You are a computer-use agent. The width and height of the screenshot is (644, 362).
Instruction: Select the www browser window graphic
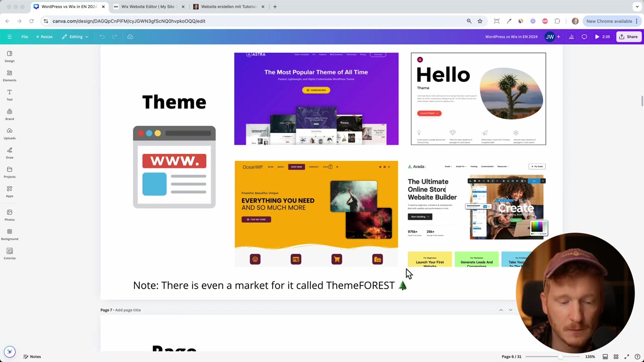tap(174, 167)
